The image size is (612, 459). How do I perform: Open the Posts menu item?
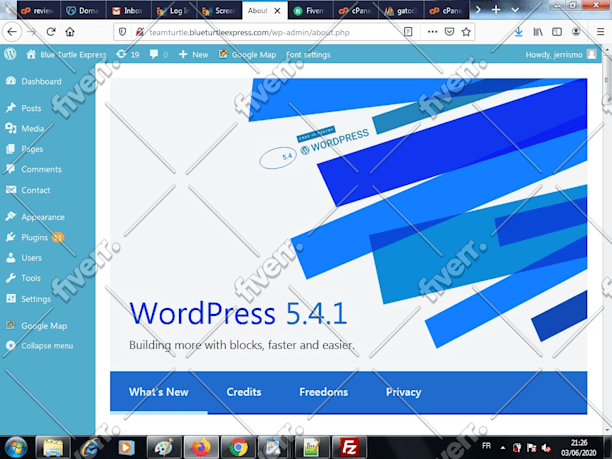(31, 108)
